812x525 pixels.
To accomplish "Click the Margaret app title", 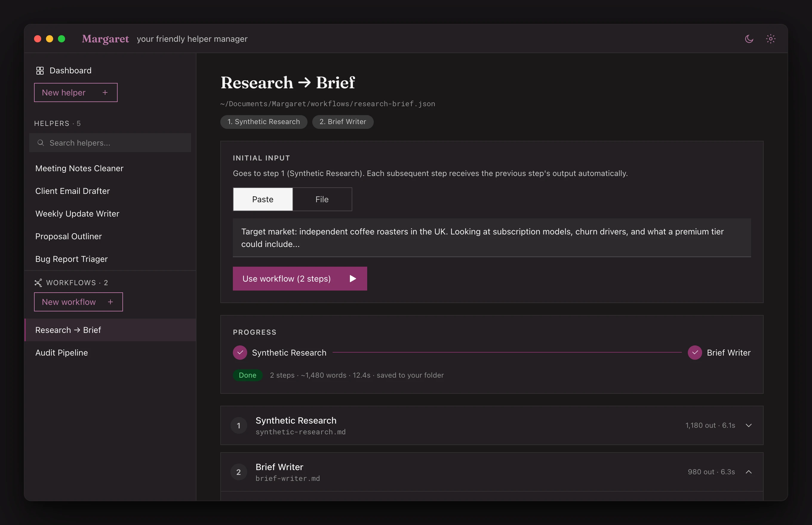I will [x=105, y=39].
